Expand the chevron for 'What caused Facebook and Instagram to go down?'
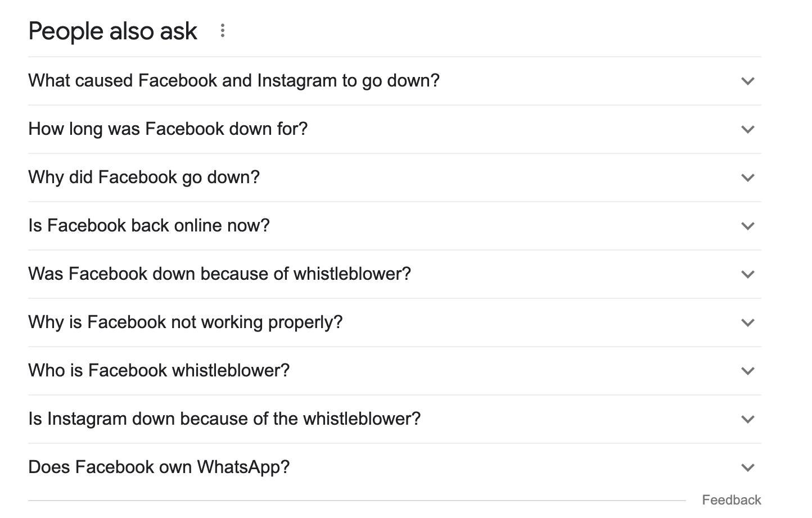 pos(748,81)
